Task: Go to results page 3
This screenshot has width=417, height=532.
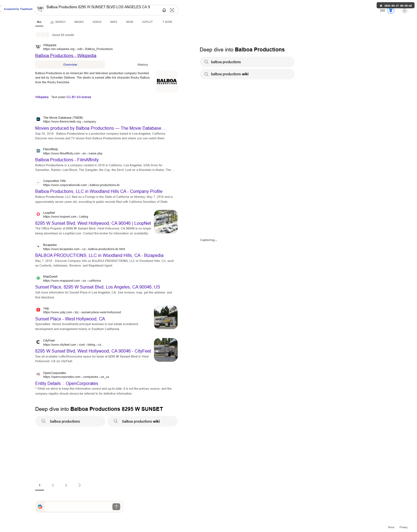Action: [66, 485]
